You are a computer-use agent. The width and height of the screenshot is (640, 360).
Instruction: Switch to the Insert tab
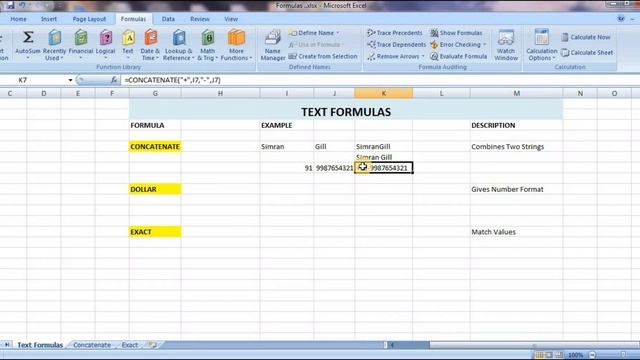49,19
